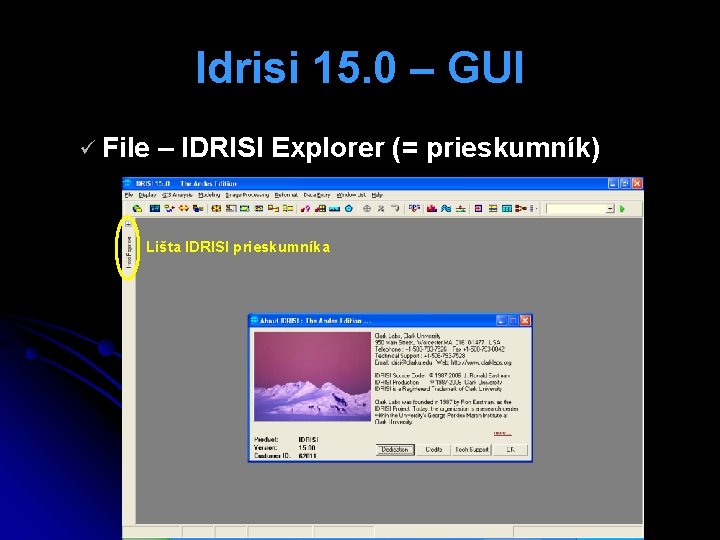Click the gray return-arrow toolbar icon
Viewport: 720px width, 540px height.
tap(395, 208)
